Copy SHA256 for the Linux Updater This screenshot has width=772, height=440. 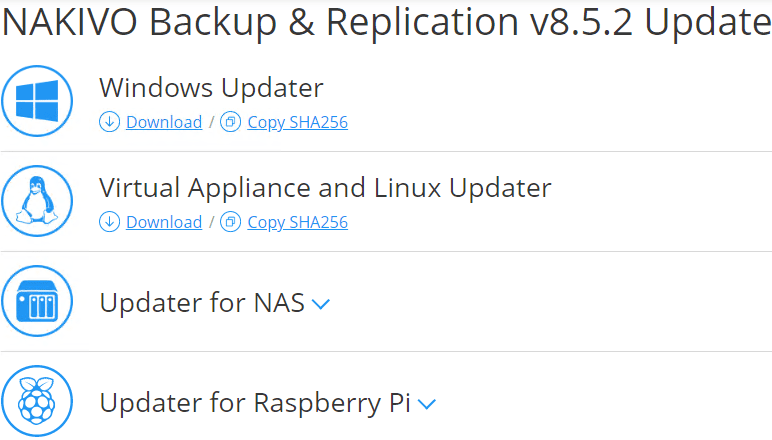(297, 222)
